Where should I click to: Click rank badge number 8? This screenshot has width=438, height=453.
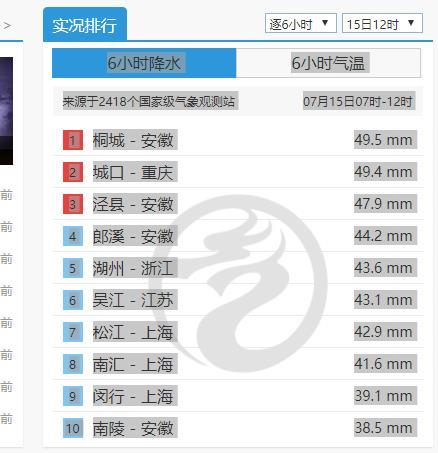coord(73,364)
